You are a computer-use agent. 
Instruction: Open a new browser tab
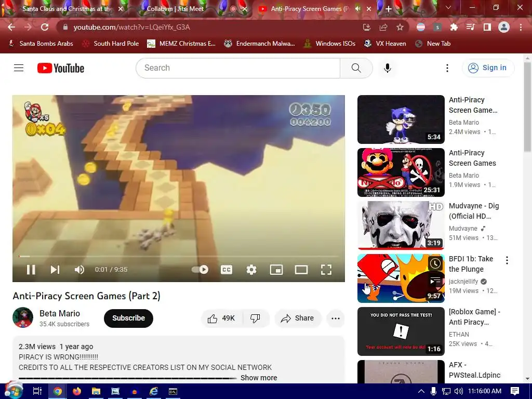[x=389, y=9]
